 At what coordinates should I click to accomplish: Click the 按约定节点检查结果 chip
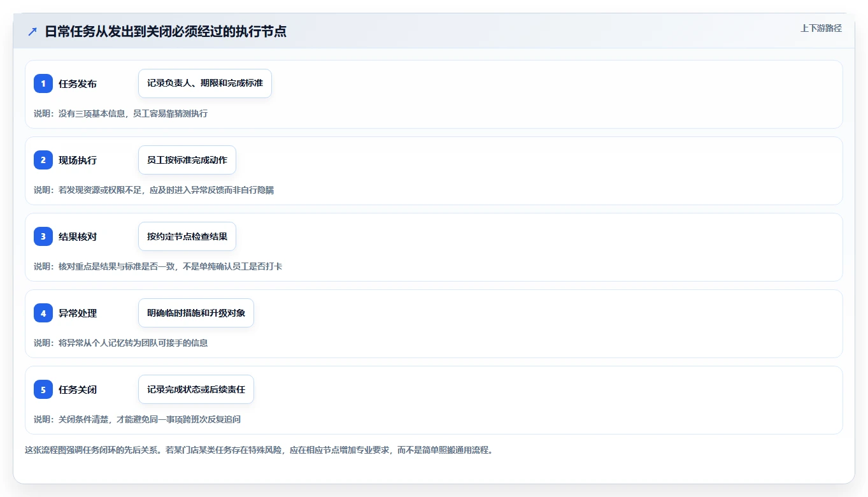(x=187, y=236)
